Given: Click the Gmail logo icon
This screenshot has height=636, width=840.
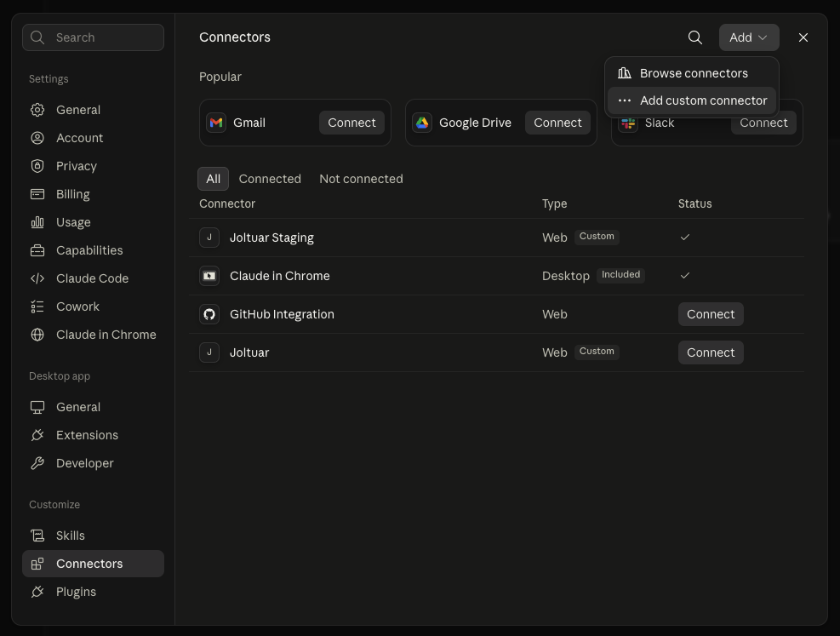Looking at the screenshot, I should pos(216,123).
